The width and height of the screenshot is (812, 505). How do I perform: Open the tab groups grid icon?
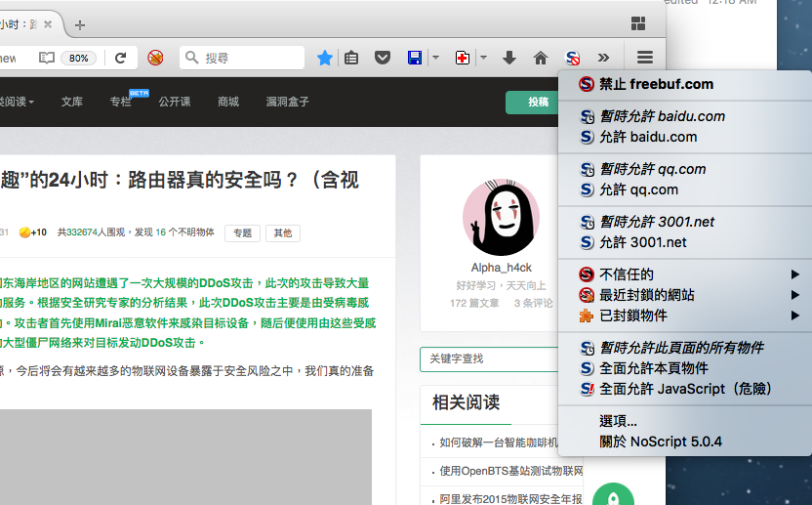point(638,23)
